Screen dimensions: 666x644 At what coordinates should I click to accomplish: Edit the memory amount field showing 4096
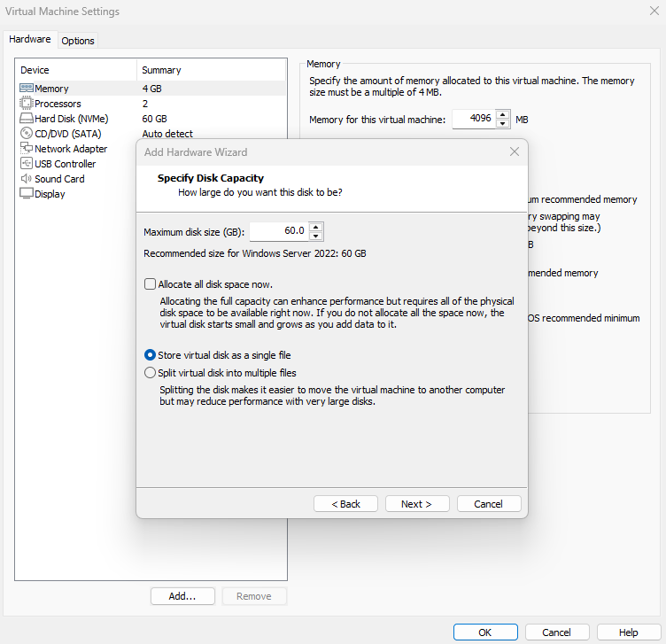474,119
